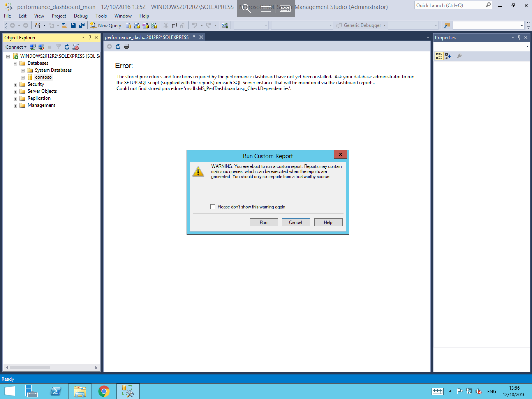Open File Explorer from taskbar
Screen dimensions: 532x399
point(80,391)
